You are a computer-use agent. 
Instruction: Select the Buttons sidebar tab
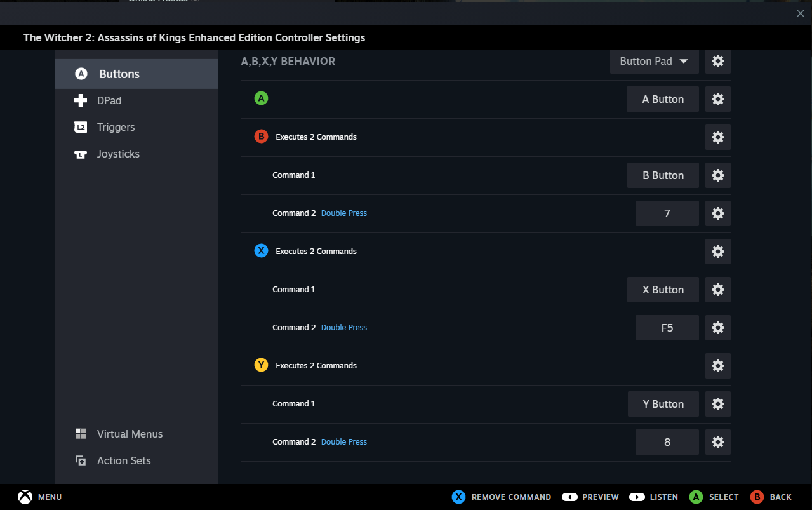coord(136,74)
